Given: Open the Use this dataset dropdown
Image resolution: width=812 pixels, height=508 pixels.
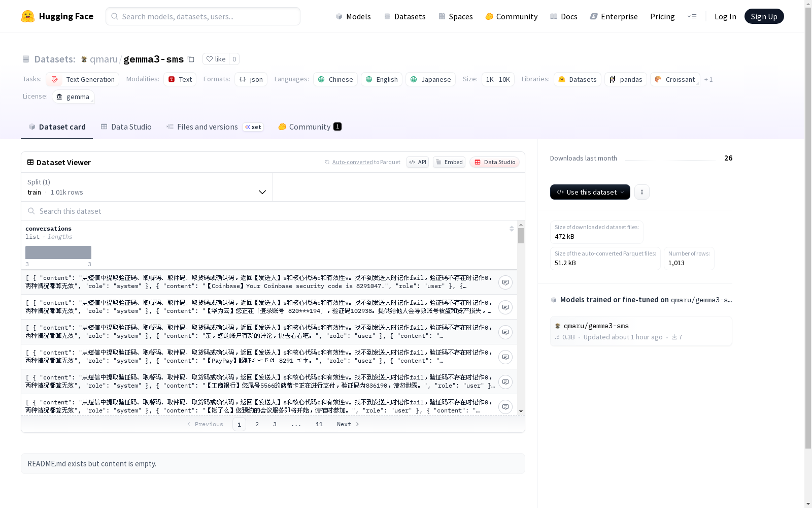Looking at the screenshot, I should coord(590,192).
